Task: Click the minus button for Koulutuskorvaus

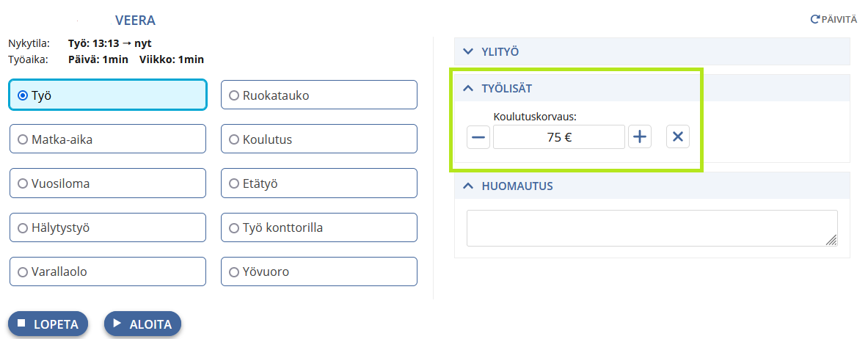Action: click(x=478, y=136)
